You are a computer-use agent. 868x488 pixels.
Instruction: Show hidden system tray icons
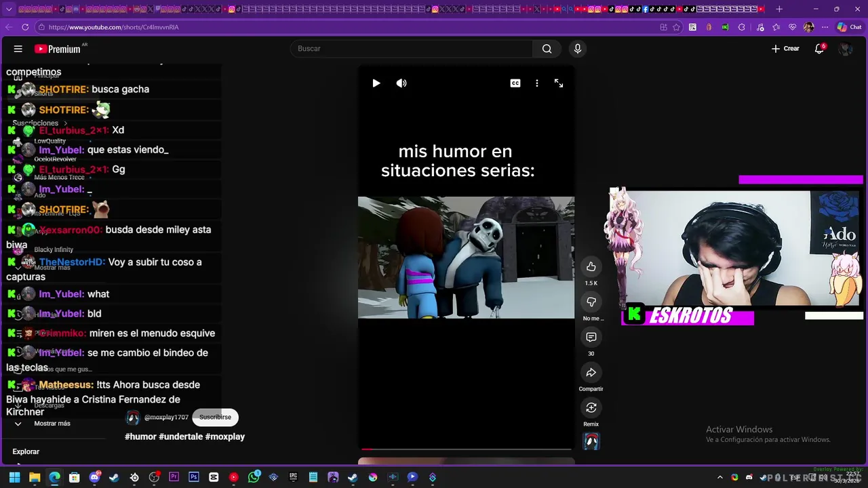pyautogui.click(x=720, y=477)
